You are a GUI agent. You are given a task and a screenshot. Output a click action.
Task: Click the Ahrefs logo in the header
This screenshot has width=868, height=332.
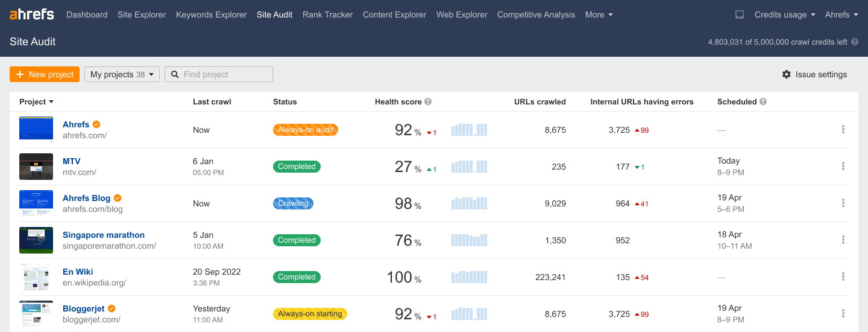32,14
